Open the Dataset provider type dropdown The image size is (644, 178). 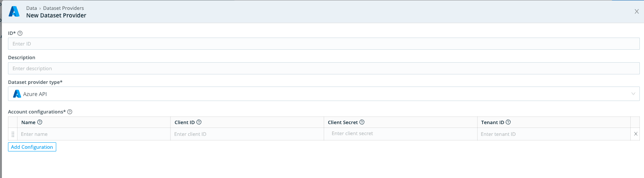[x=323, y=94]
